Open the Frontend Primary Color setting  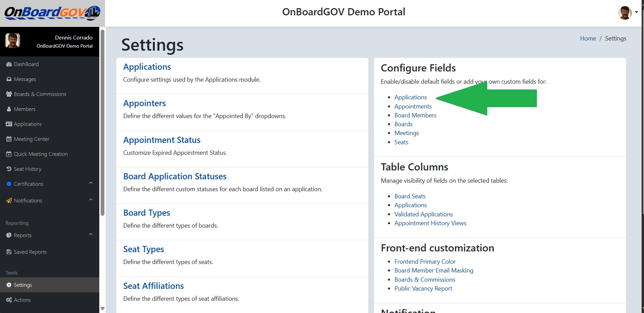(x=425, y=262)
